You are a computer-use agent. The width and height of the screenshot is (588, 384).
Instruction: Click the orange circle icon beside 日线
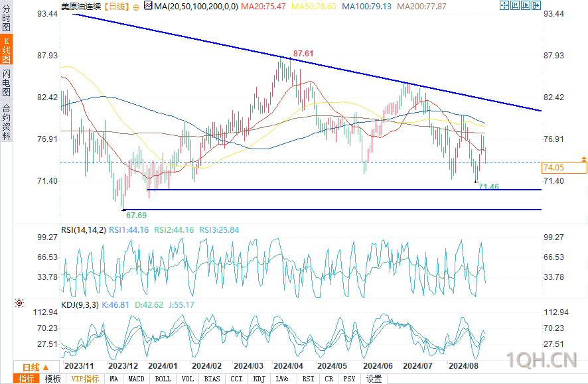[136, 7]
